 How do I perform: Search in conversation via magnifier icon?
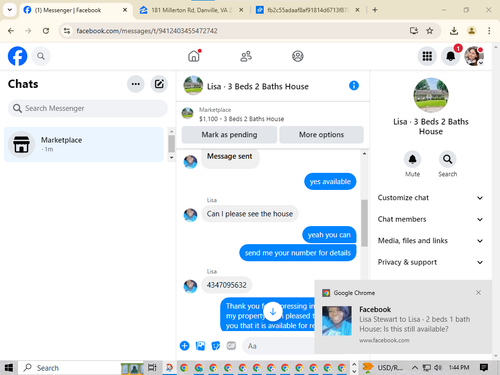pos(447,159)
